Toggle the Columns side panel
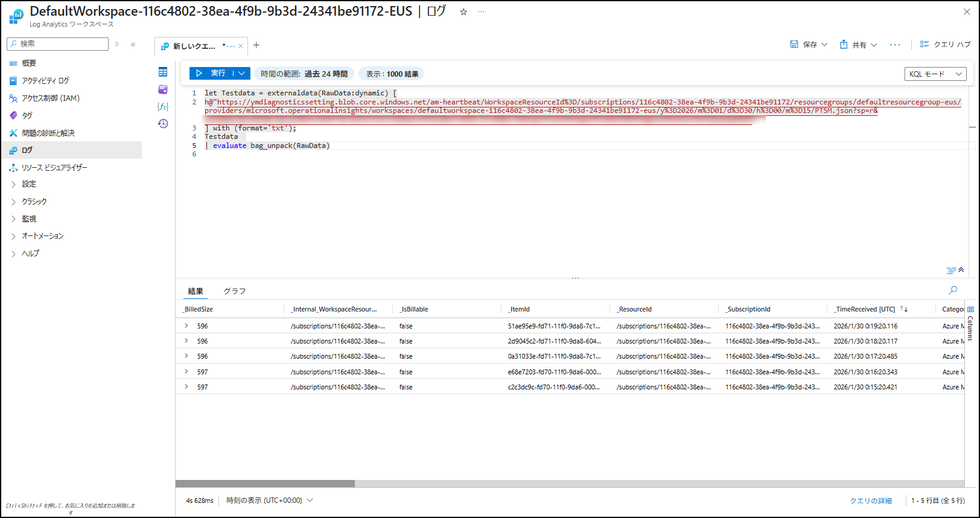Viewport: 980px width, 518px height. 970,324
